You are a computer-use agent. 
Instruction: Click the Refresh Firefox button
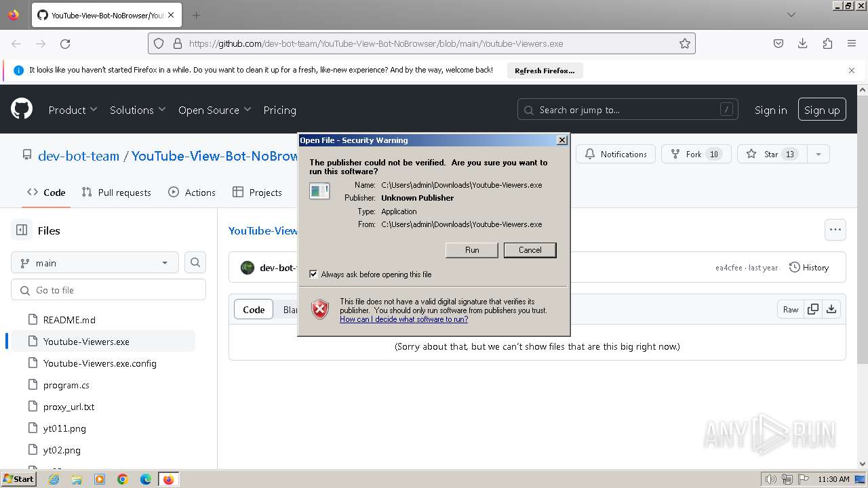545,70
